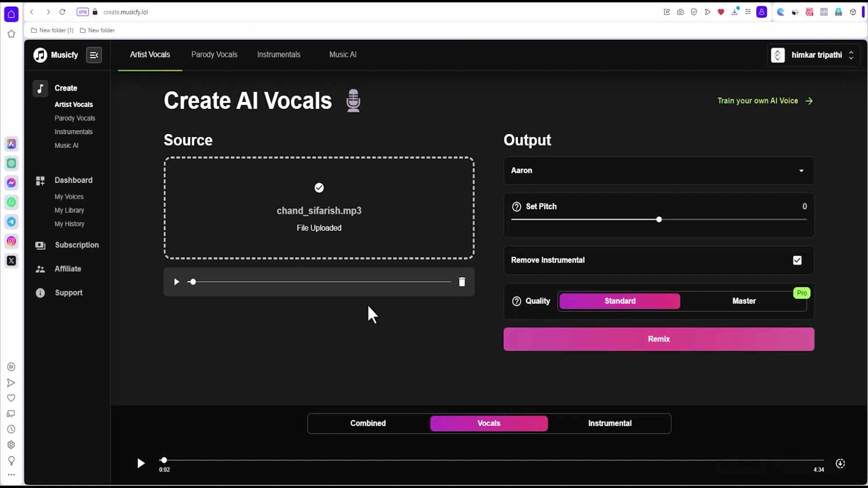Open the Artist Vocals tab
Image resolution: width=868 pixels, height=488 pixels.
coord(150,55)
